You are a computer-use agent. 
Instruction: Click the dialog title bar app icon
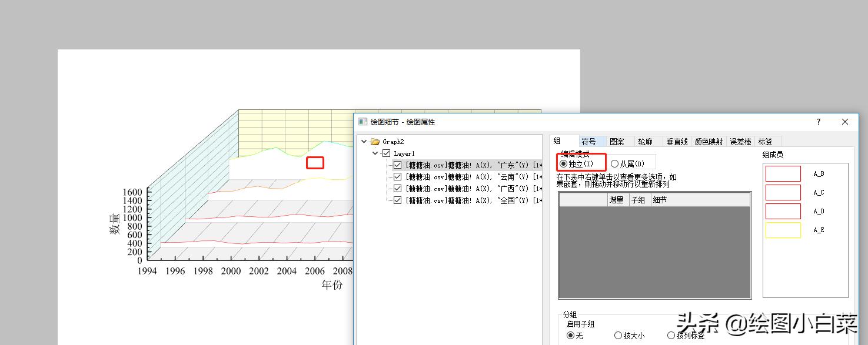point(363,122)
